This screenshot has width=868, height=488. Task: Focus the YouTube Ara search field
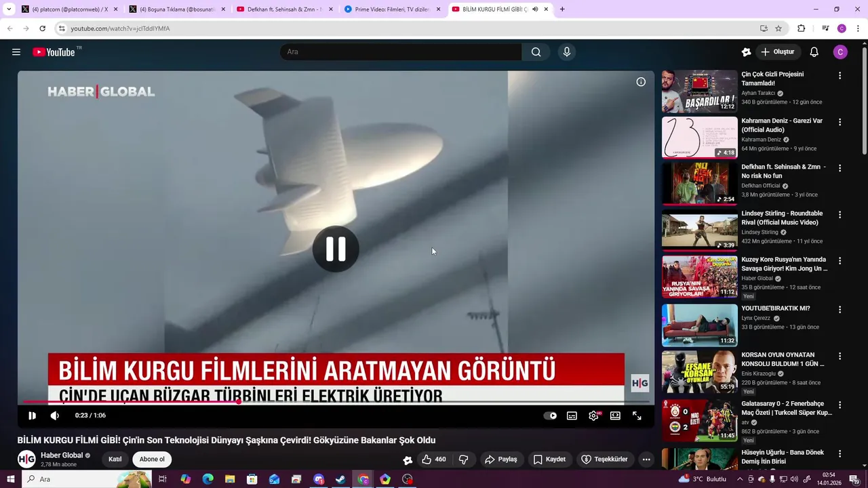(401, 52)
